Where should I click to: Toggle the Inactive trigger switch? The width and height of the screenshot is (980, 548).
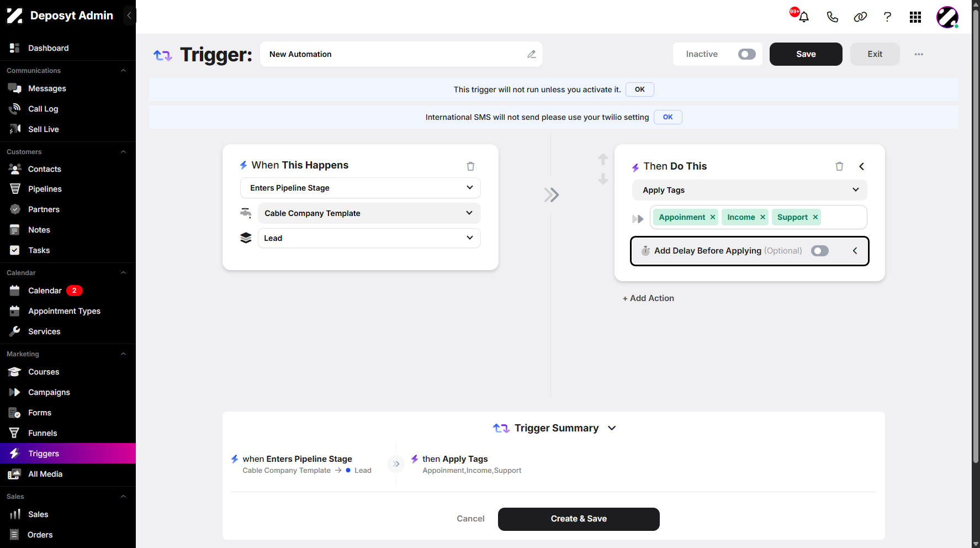746,54
